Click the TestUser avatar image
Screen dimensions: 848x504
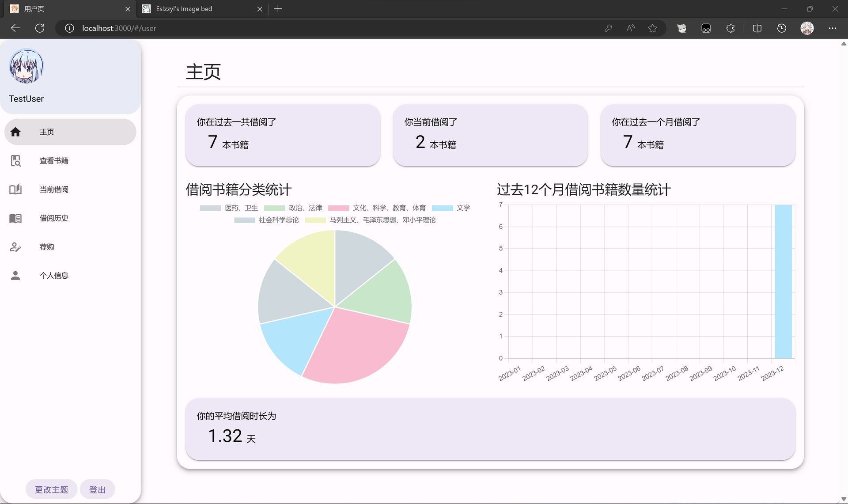[26, 66]
